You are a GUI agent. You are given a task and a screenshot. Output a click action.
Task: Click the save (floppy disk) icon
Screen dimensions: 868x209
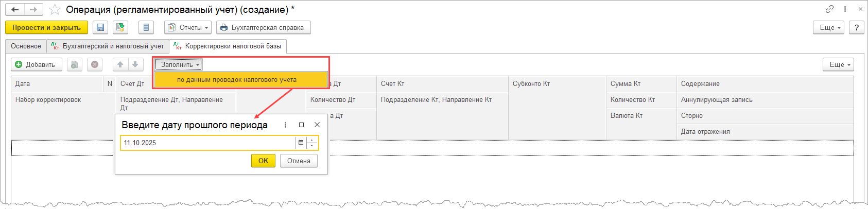click(100, 28)
